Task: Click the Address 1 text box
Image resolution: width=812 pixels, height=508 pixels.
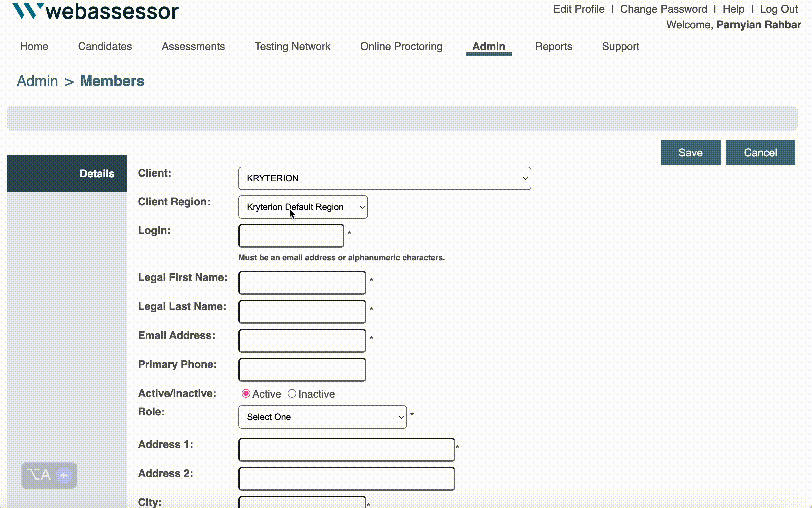Action: [x=346, y=450]
